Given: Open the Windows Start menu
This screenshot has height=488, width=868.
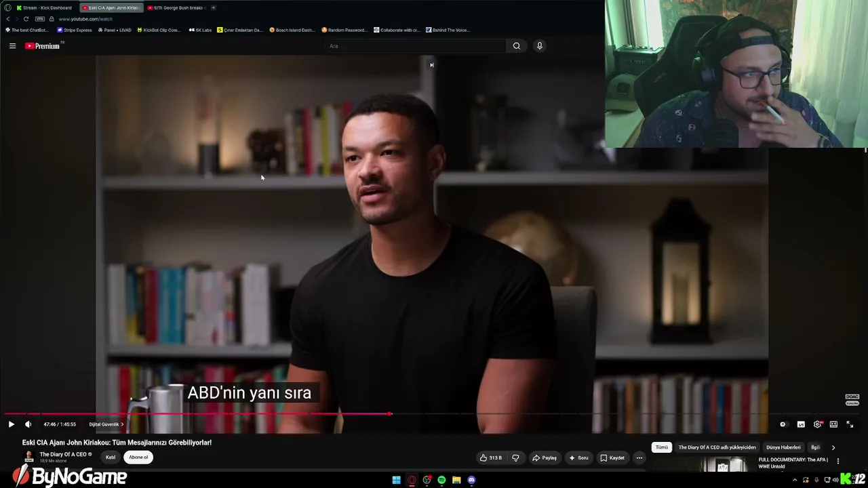Looking at the screenshot, I should pos(397,480).
